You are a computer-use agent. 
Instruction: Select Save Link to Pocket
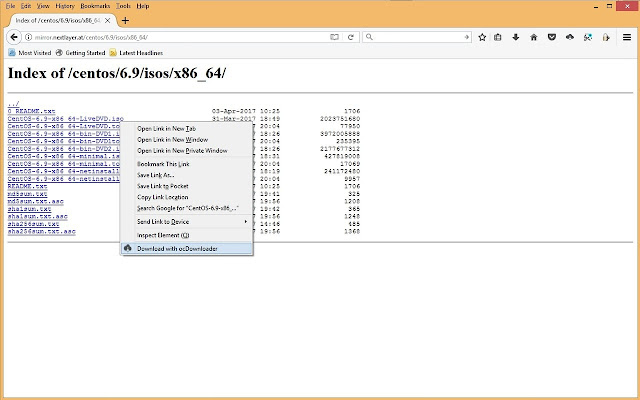(187, 186)
